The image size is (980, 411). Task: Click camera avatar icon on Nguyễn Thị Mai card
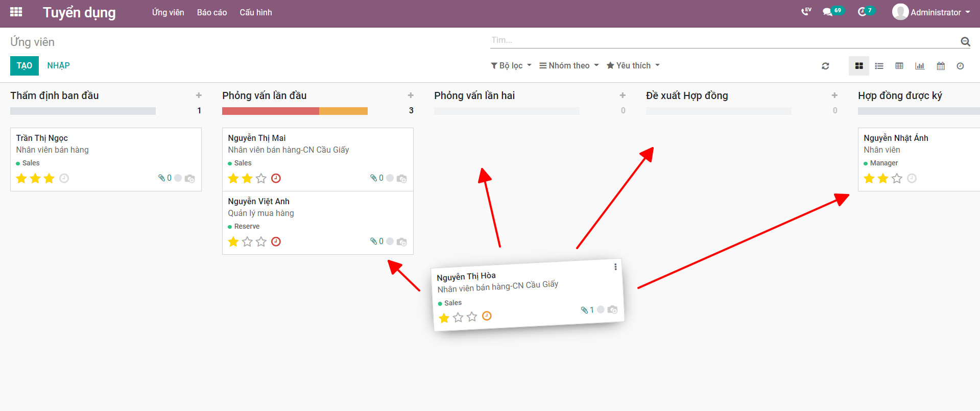pos(401,178)
